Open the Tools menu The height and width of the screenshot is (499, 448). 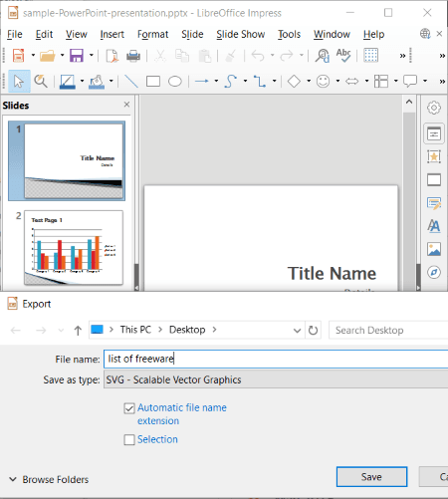point(289,34)
